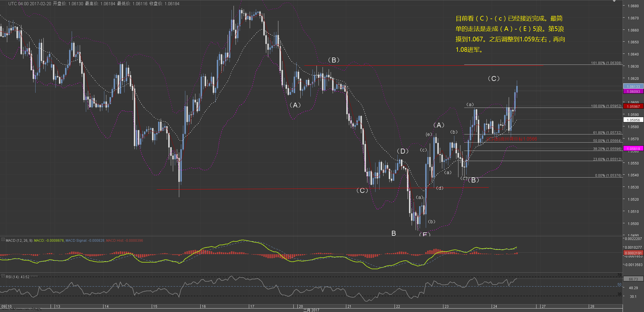The width and height of the screenshot is (644, 312).
Task: Select the 50.00% (1.05664) Fibonacci level
Action: coord(607,141)
